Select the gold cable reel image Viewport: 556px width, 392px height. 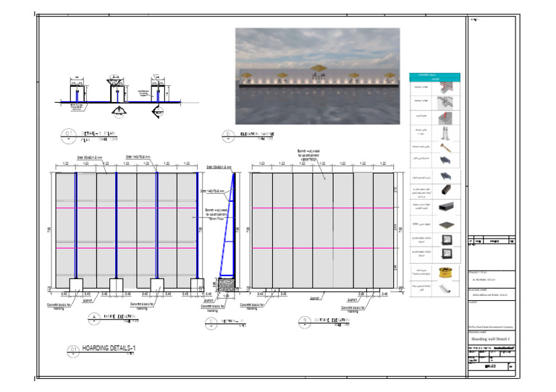coord(445,273)
